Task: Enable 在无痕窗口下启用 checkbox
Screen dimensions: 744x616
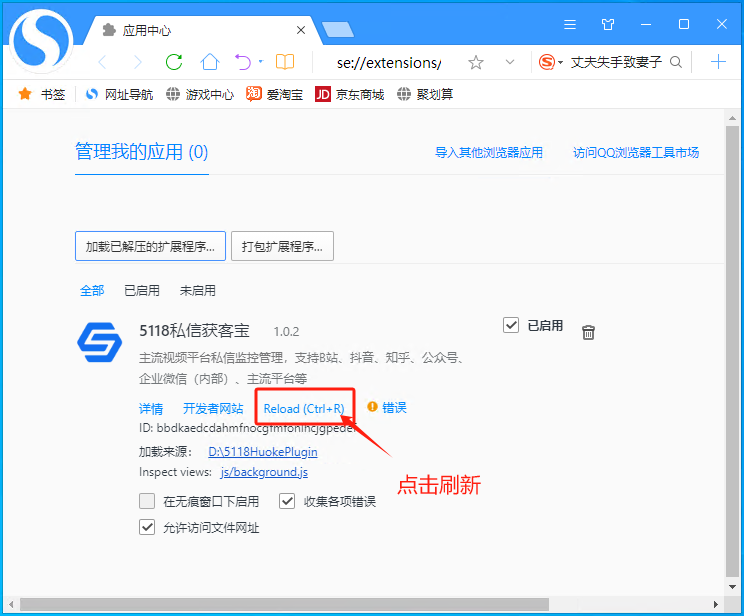Action: point(147,501)
